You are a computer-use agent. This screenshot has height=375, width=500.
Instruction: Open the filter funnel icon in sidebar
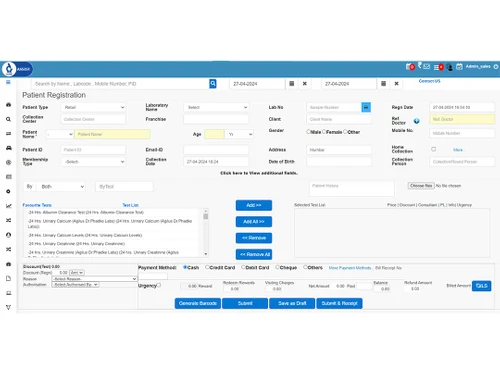click(8, 307)
